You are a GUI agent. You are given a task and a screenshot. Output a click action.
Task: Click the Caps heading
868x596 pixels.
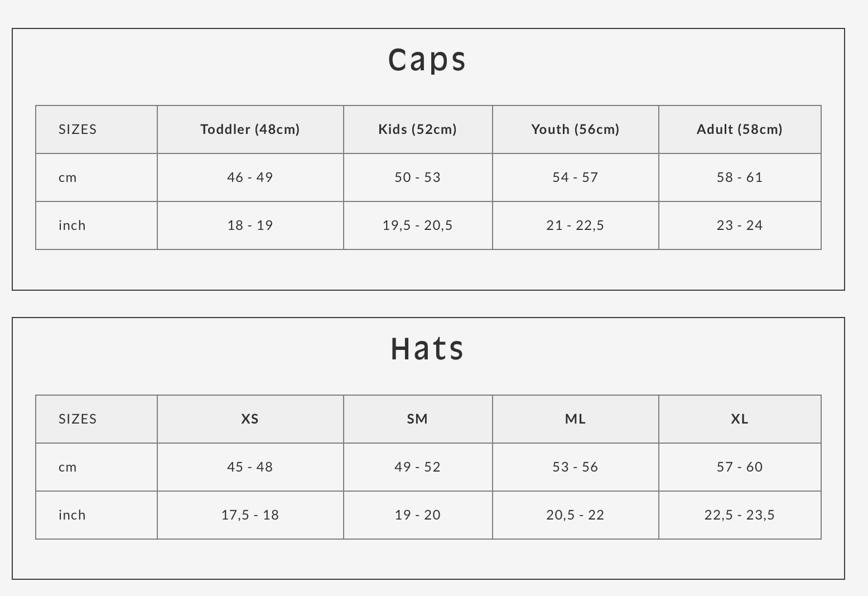click(x=427, y=60)
